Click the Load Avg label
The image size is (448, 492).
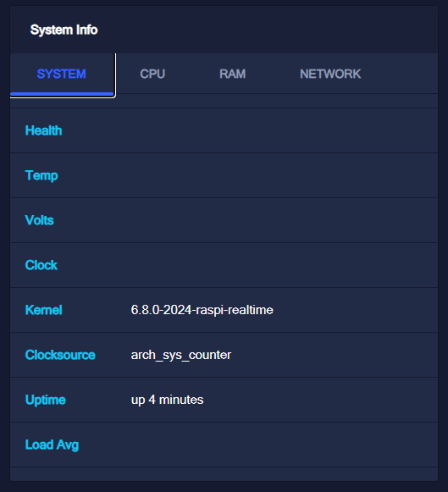point(52,445)
